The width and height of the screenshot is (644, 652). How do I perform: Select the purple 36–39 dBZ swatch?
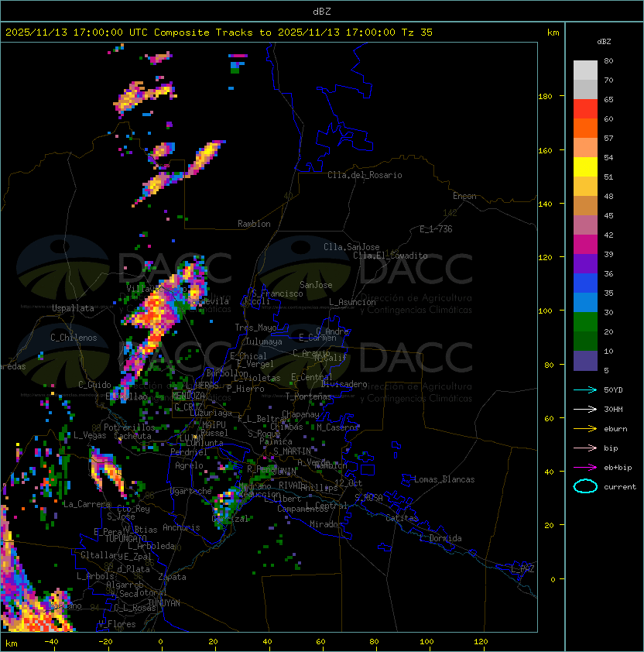click(585, 264)
